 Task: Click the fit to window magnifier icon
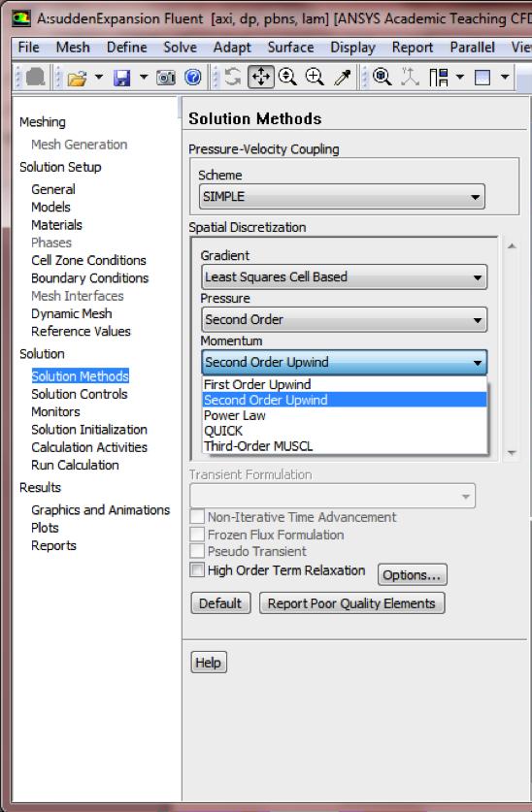382,78
